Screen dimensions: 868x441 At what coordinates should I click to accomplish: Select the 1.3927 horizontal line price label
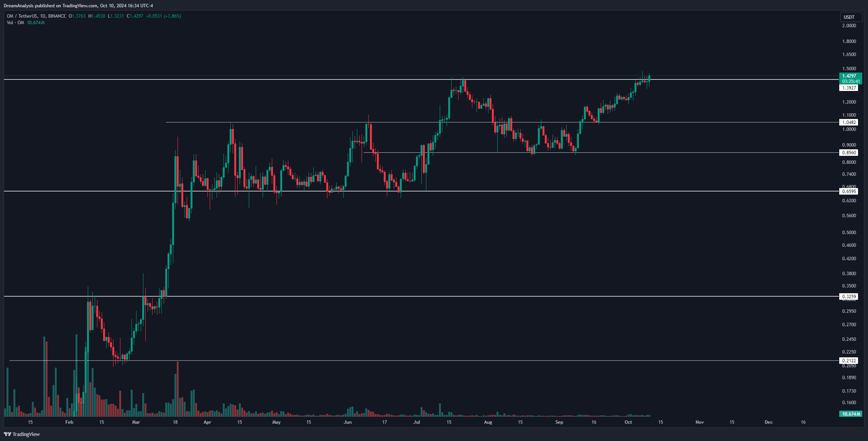(848, 88)
